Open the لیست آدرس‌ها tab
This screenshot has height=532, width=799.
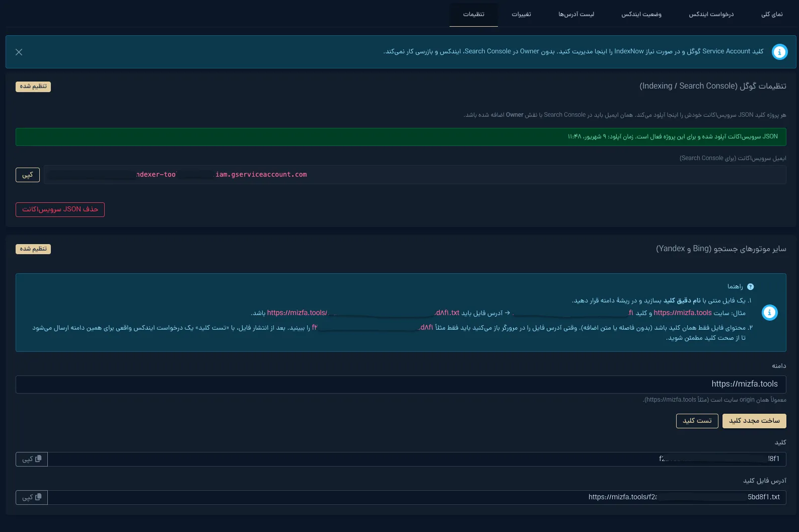pos(576,14)
